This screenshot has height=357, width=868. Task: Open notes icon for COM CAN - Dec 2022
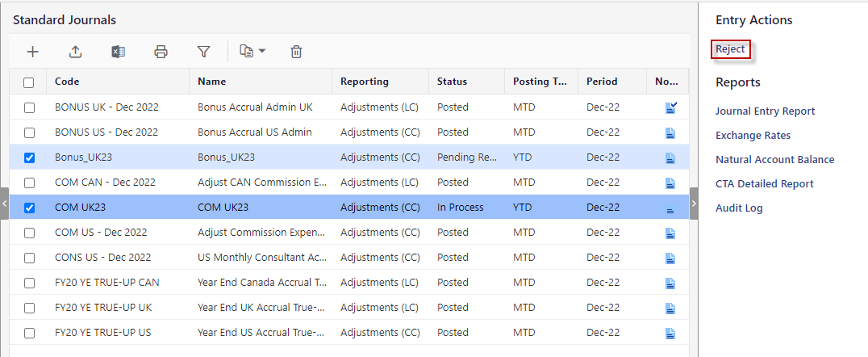(670, 183)
